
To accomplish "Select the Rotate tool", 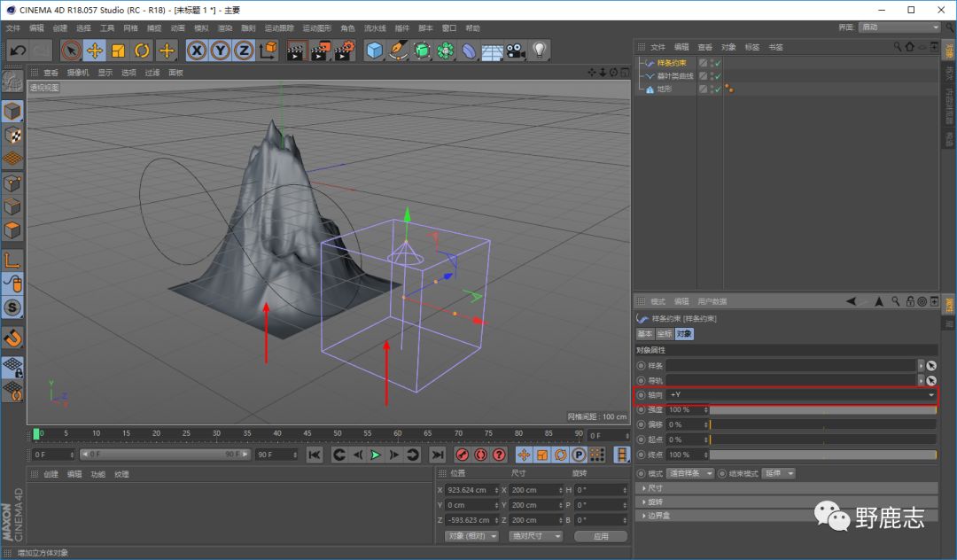I will point(142,50).
